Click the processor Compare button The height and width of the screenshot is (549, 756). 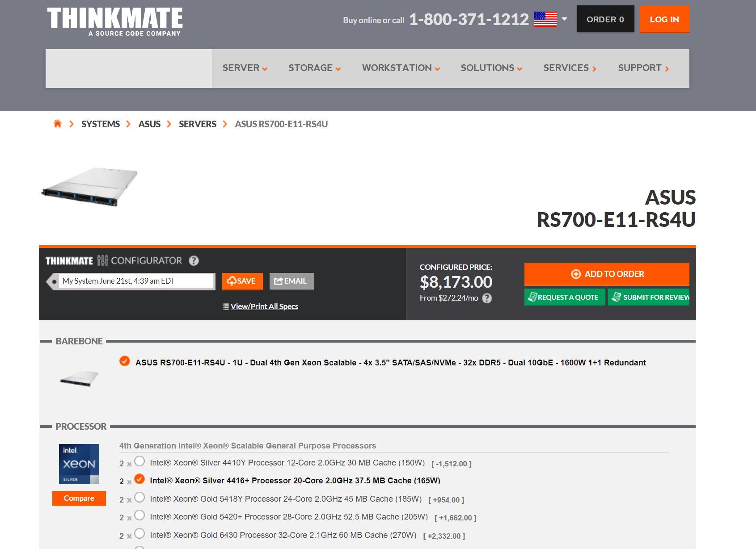point(79,498)
